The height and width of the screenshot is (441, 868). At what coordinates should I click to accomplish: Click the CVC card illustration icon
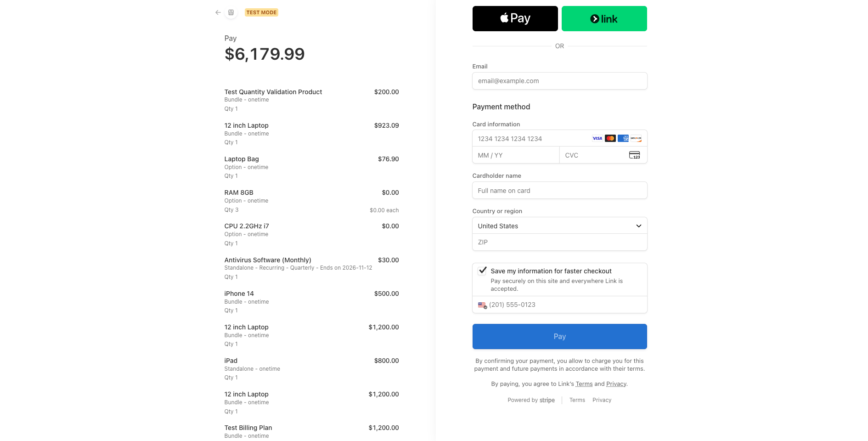[634, 155]
